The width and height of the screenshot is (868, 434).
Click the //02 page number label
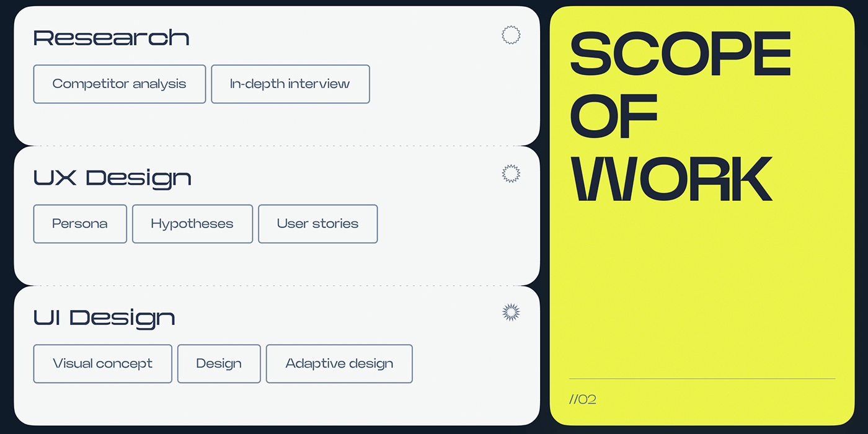click(583, 399)
